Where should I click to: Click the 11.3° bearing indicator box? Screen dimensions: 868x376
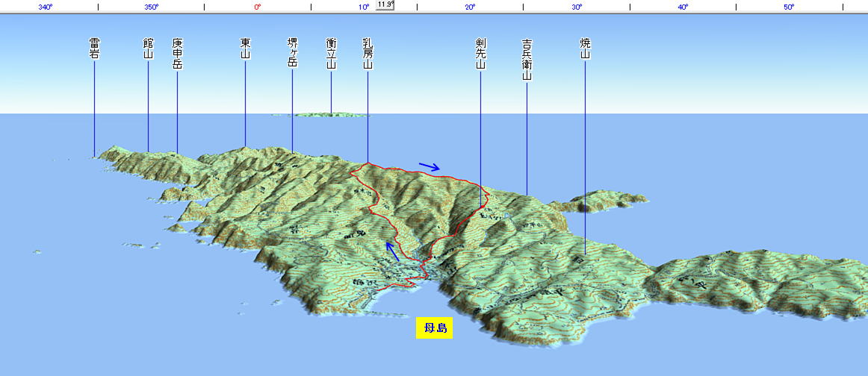pos(385,4)
